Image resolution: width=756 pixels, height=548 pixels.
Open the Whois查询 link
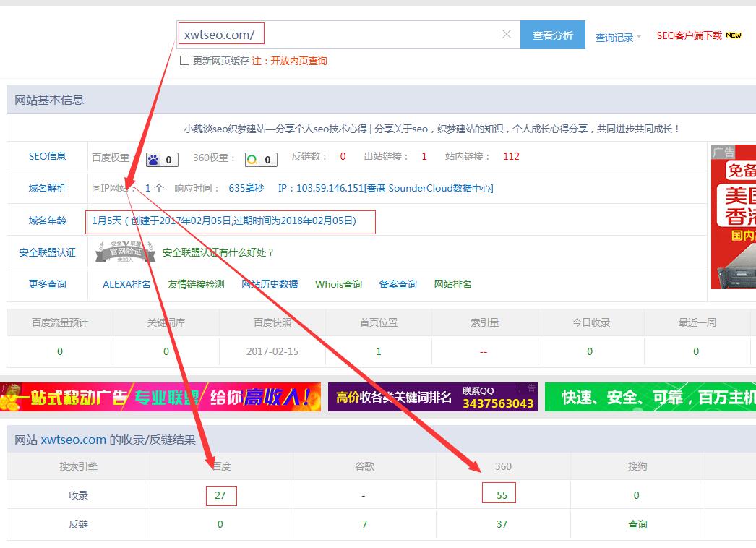(x=338, y=284)
